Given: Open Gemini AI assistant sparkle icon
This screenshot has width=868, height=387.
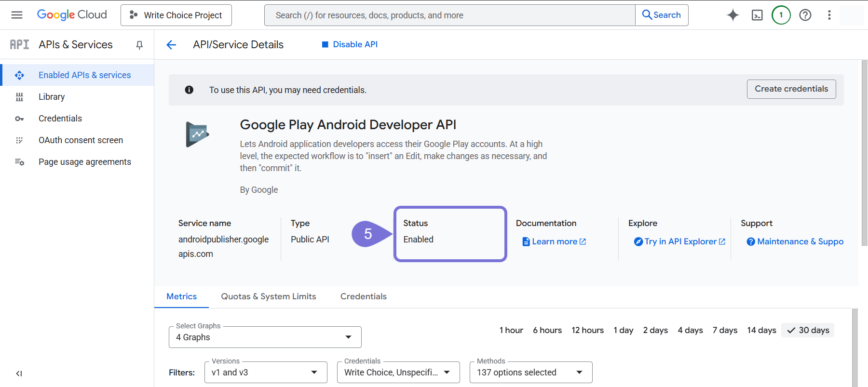Looking at the screenshot, I should tap(732, 15).
